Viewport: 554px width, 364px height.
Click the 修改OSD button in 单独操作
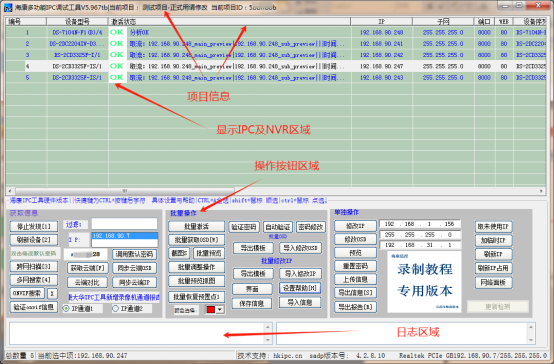355,239
